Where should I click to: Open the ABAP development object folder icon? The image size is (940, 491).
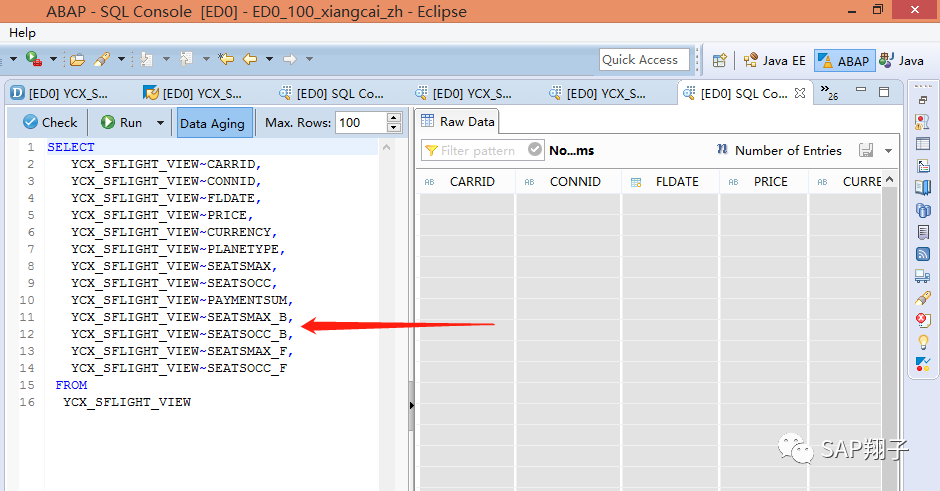click(x=77, y=59)
